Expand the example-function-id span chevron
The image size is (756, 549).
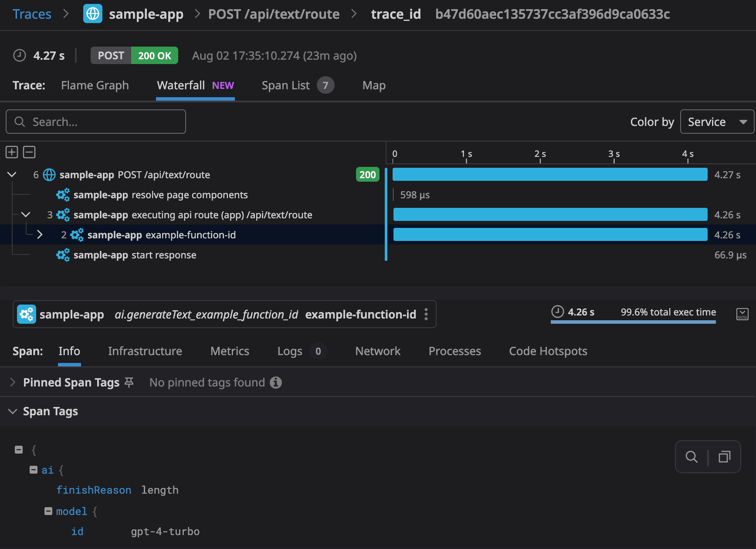[40, 234]
